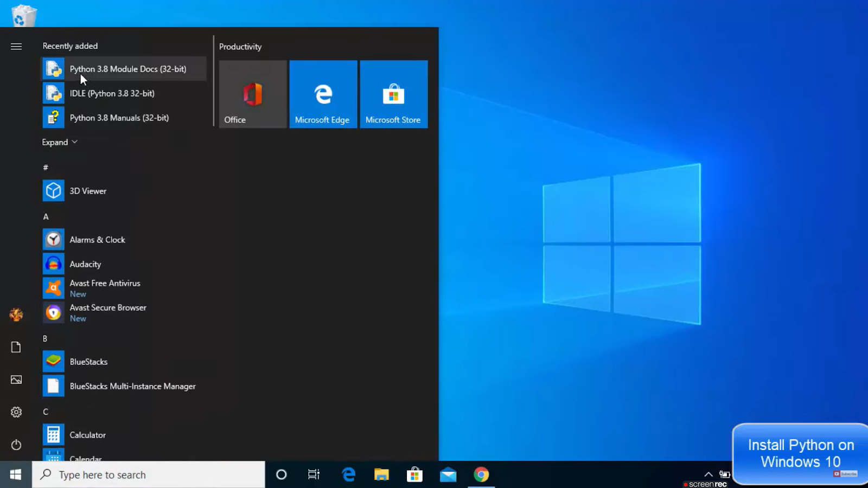Click the 'B' letter group header
This screenshot has width=868, height=488.
coord(45,338)
